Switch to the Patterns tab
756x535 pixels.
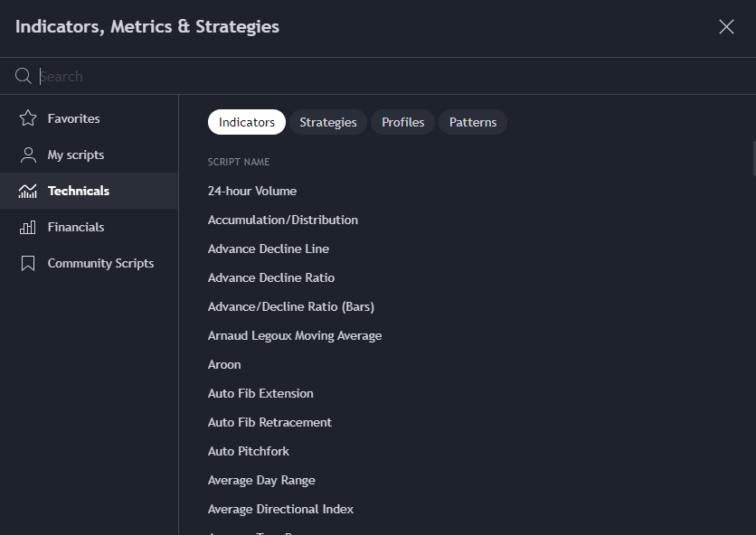pos(472,122)
